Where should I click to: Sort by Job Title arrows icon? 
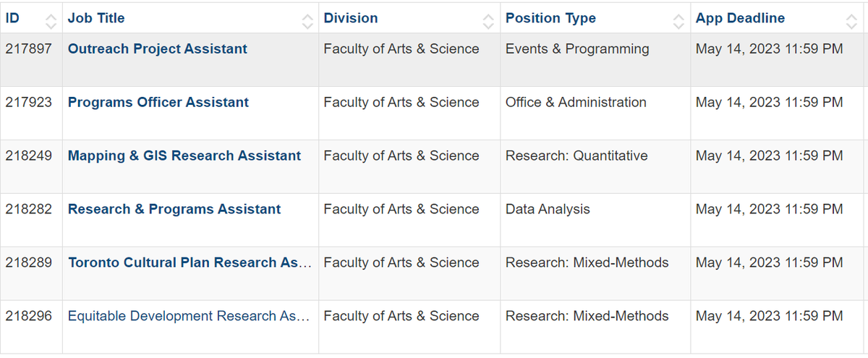point(307,22)
